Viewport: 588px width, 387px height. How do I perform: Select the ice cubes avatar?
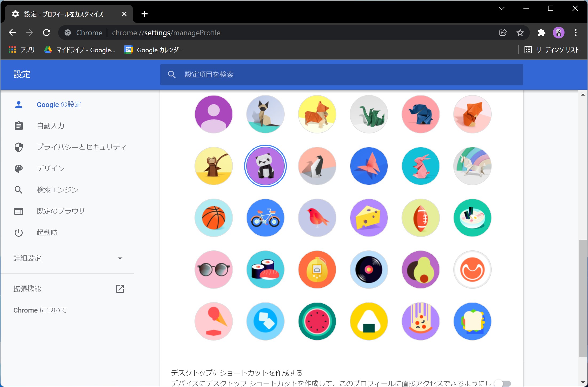point(265,321)
